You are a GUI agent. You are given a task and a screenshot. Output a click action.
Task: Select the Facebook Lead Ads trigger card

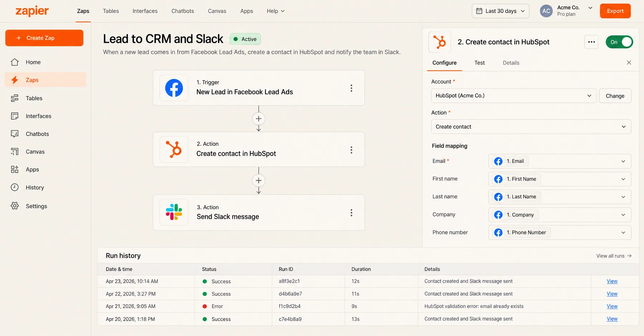tap(259, 88)
